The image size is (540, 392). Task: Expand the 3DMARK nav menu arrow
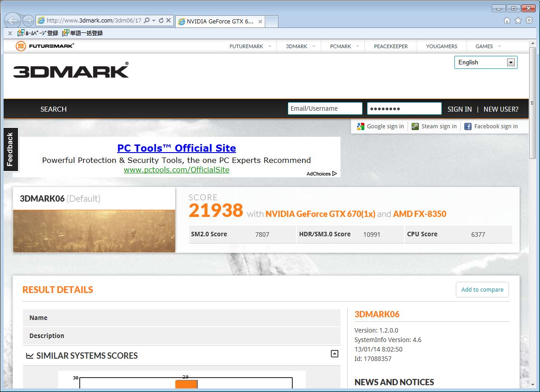(314, 46)
